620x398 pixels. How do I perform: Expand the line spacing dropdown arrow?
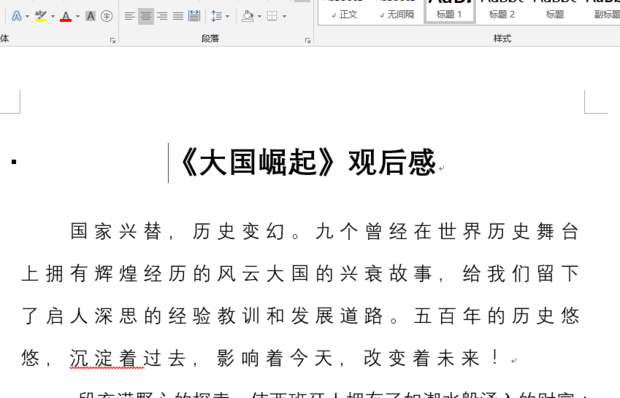[227, 16]
